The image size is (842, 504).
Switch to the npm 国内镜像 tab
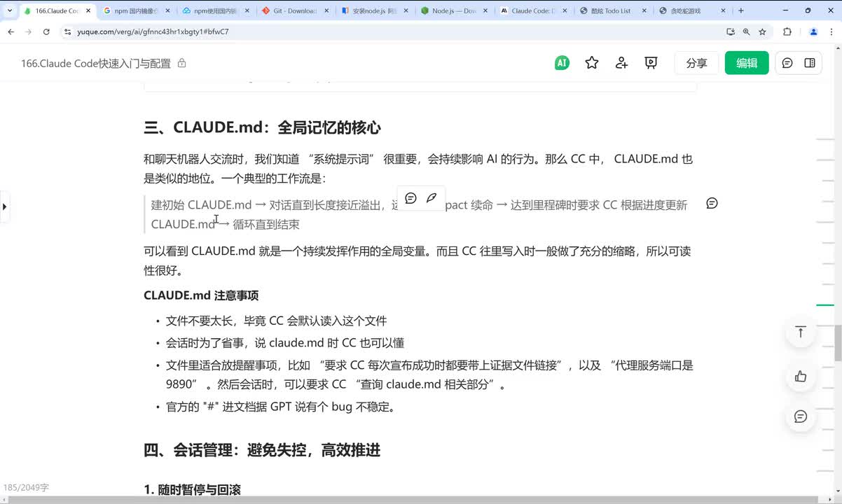[136, 11]
